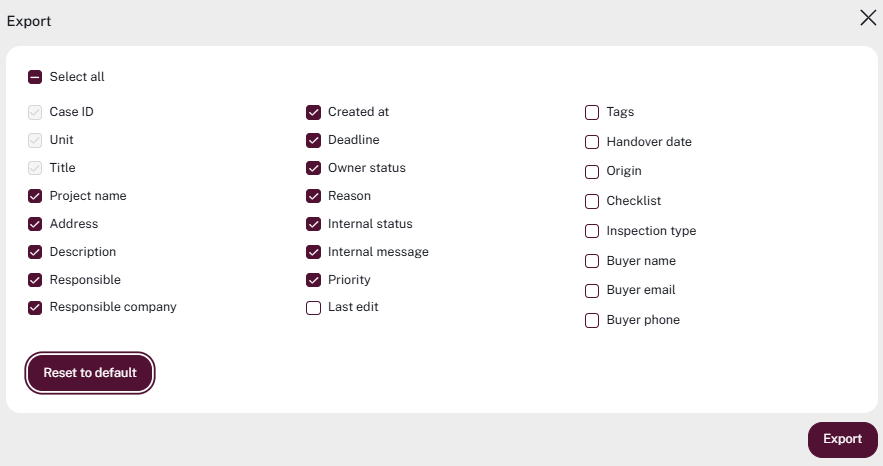This screenshot has width=883, height=466.
Task: Remove Deadline from export
Action: (x=314, y=140)
